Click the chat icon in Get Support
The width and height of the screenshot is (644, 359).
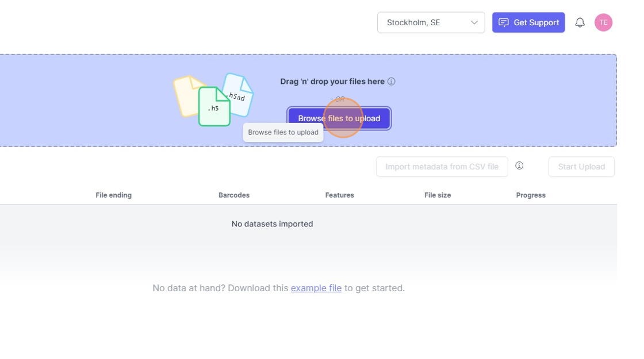(x=504, y=22)
